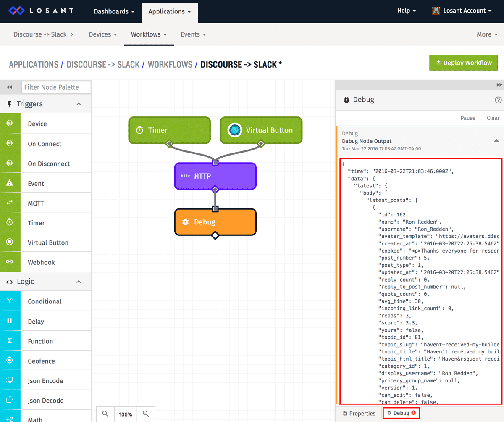
Task: Select the purple HTTP node
Action: (215, 176)
